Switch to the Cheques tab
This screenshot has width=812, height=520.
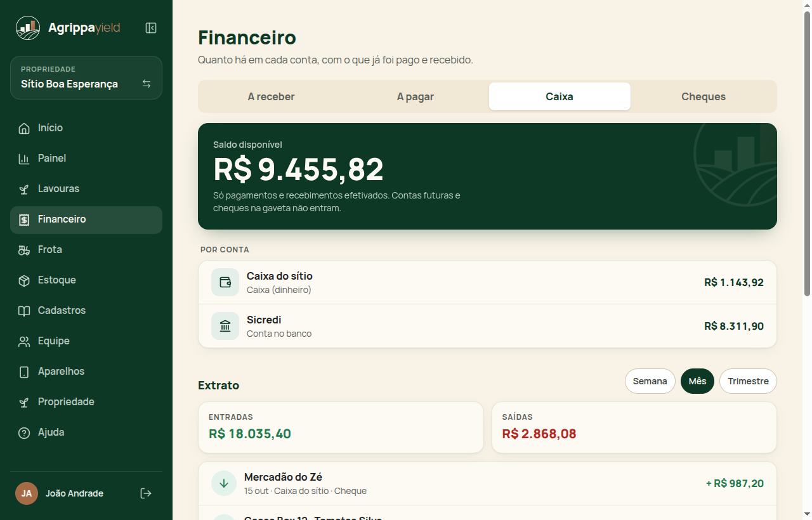tap(704, 96)
